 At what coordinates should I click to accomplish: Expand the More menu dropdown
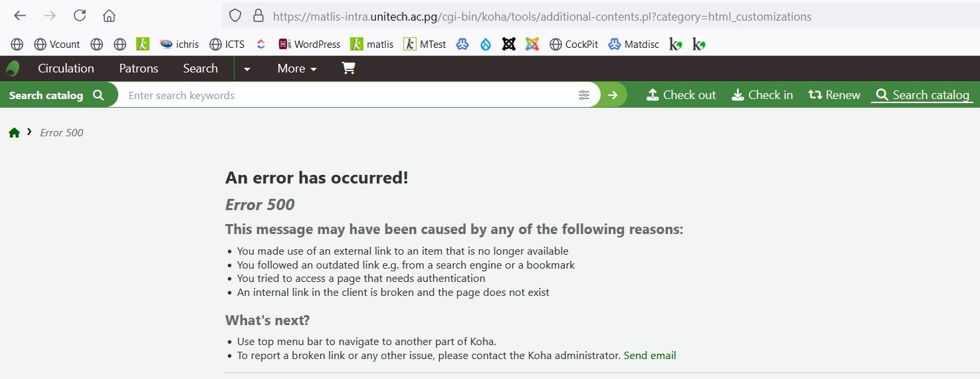297,68
